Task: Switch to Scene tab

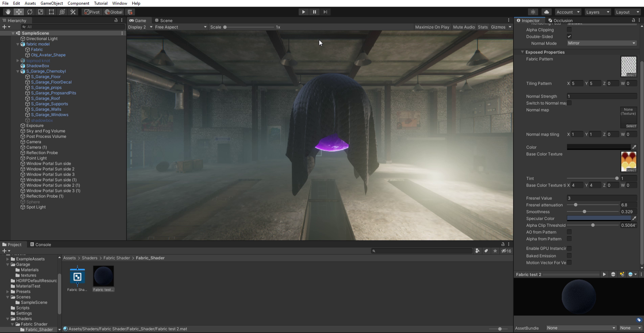Action: tap(164, 20)
